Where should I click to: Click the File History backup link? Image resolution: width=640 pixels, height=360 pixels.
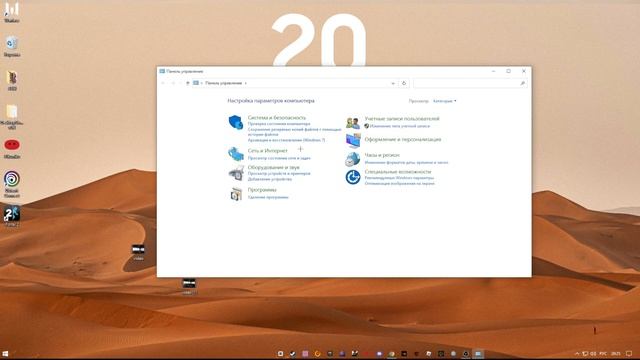pos(294,132)
